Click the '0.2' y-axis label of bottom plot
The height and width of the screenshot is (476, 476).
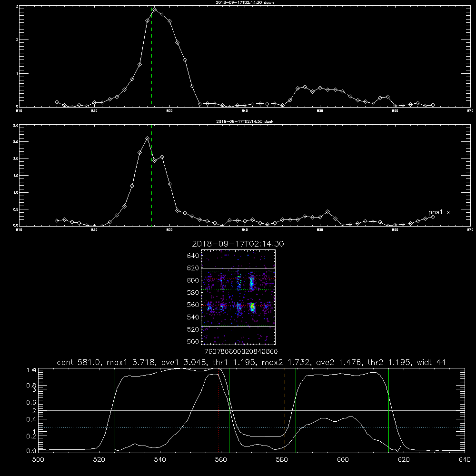(31, 436)
